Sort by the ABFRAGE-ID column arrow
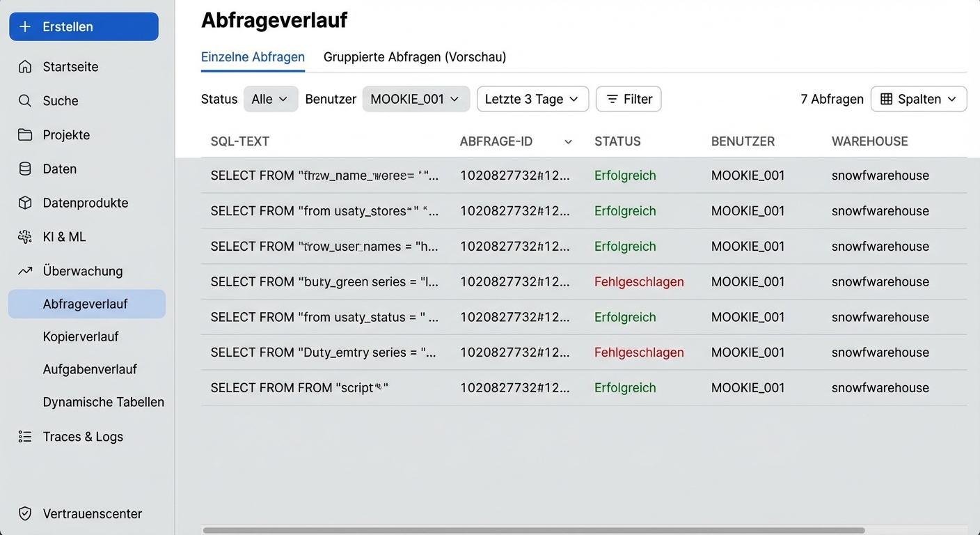The height and width of the screenshot is (535, 980). pyautogui.click(x=568, y=142)
